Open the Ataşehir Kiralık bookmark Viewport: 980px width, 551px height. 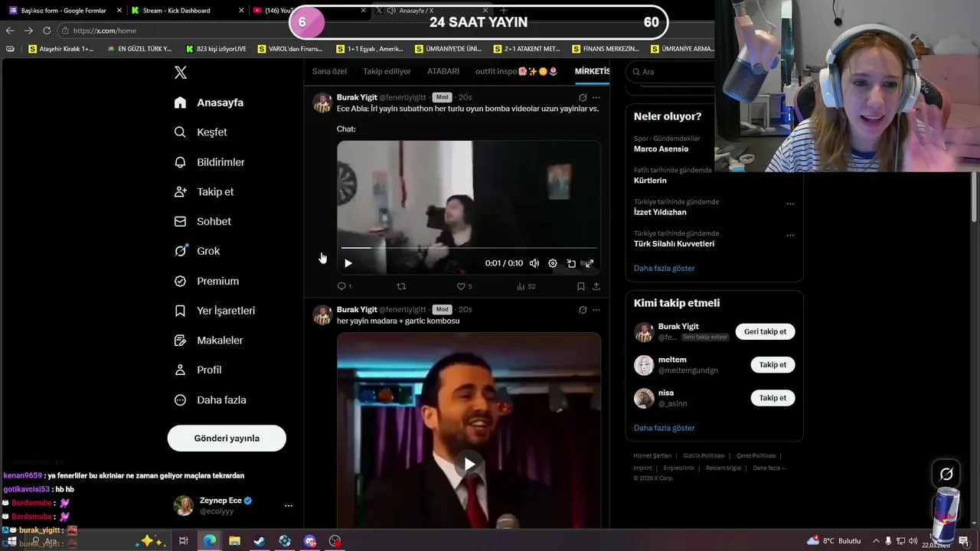point(61,49)
